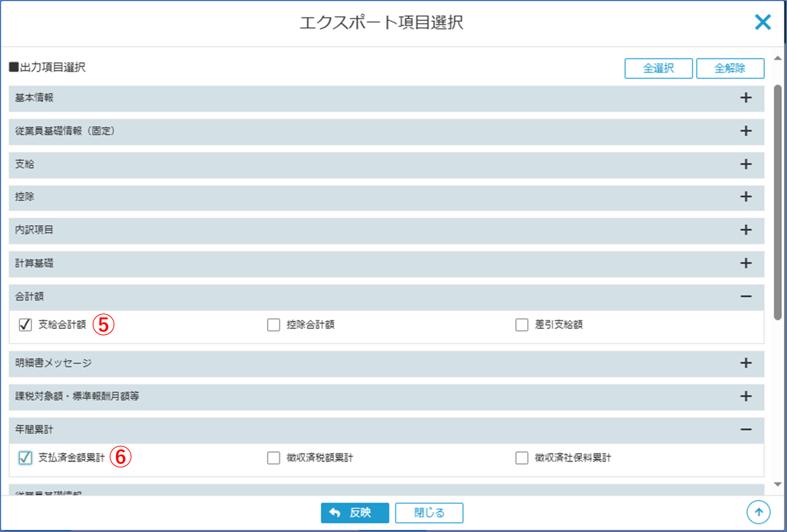Expand the 内訳項目 section
The image size is (787, 532).
click(746, 230)
